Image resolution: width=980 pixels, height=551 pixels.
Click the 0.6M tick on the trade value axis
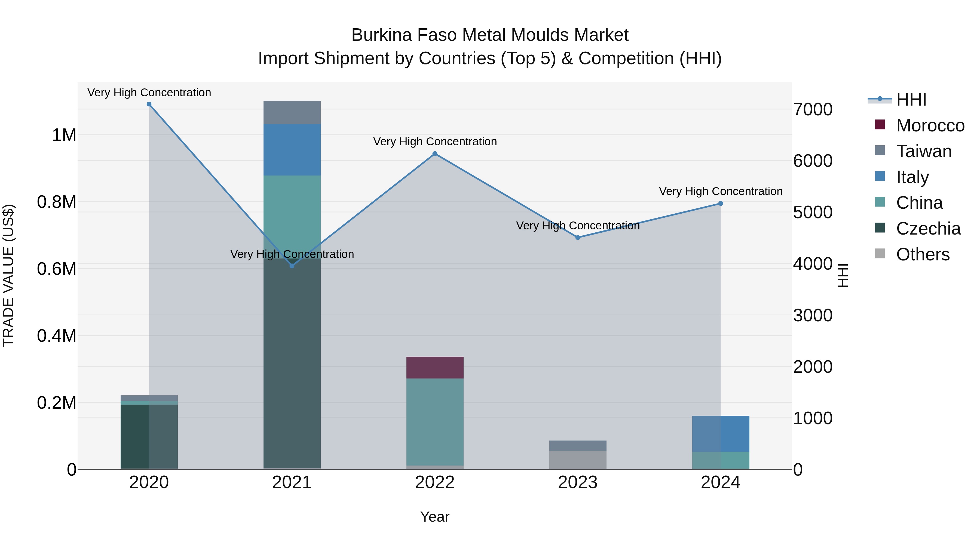coord(57,269)
